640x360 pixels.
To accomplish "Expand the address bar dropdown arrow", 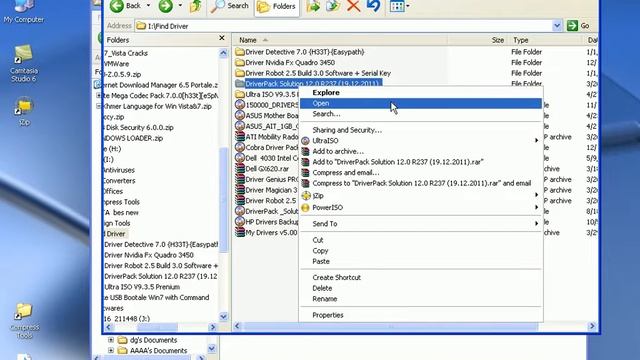I will click(557, 26).
